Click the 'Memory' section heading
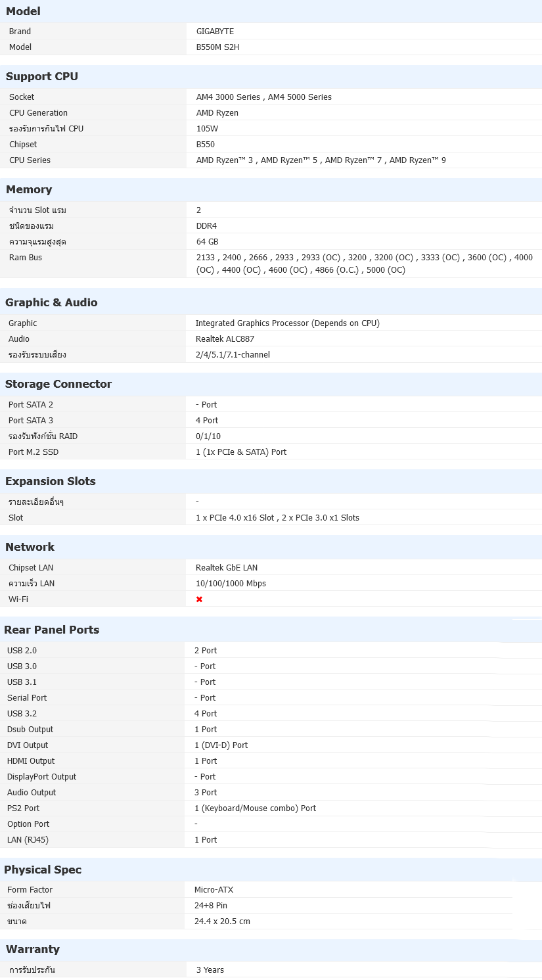The height and width of the screenshot is (980, 542). [29, 189]
